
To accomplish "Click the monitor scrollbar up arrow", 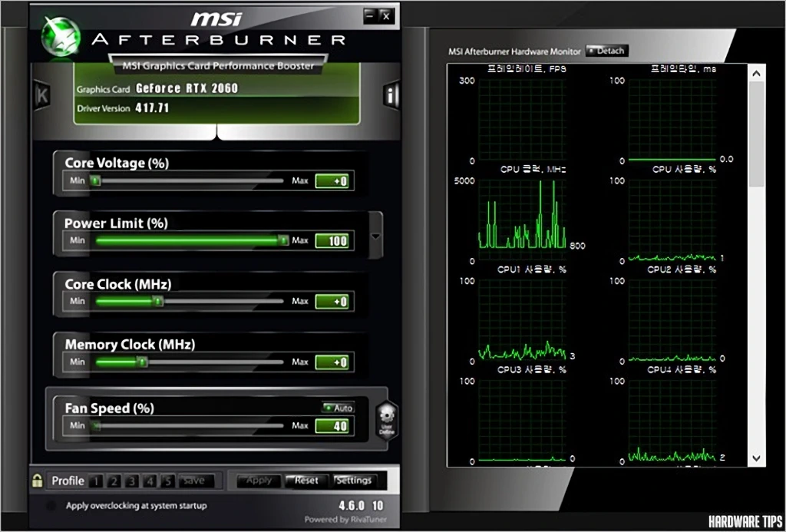I will [x=756, y=73].
